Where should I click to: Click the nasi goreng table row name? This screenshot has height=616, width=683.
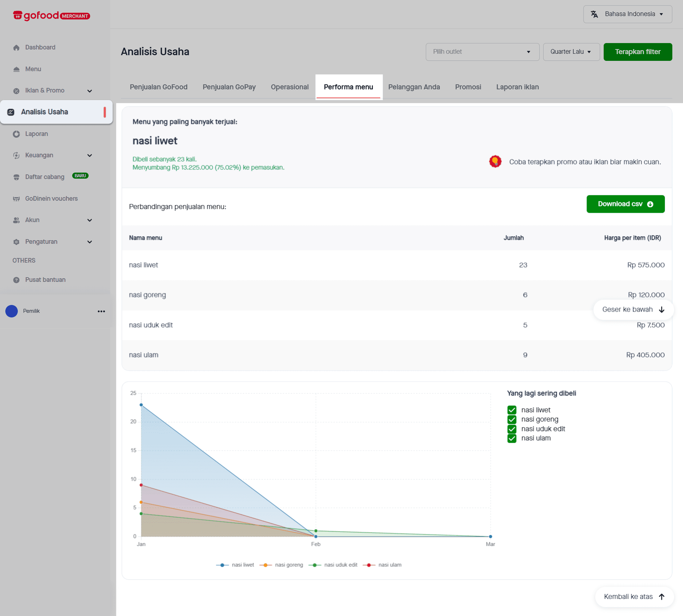(x=147, y=295)
